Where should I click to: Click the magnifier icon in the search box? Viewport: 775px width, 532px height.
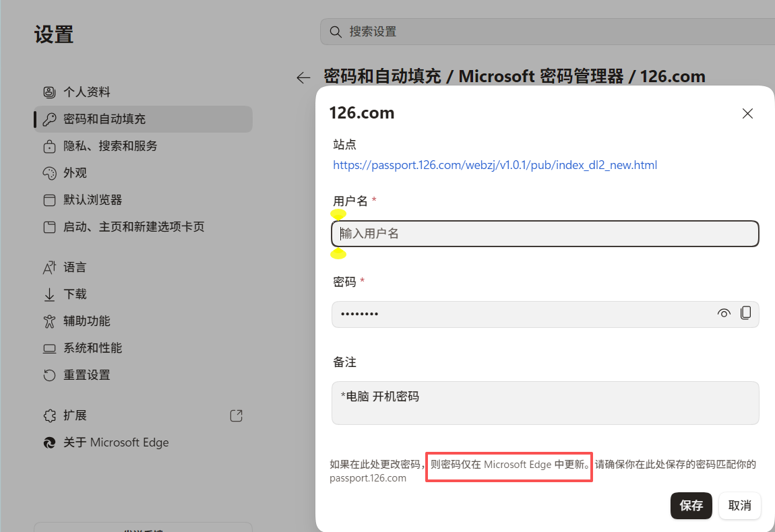[x=336, y=32]
